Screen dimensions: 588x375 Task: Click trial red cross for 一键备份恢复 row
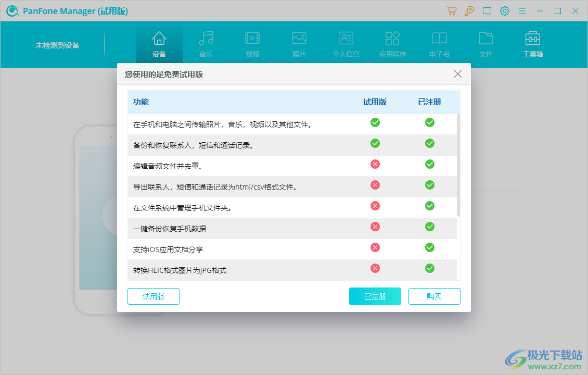point(375,227)
